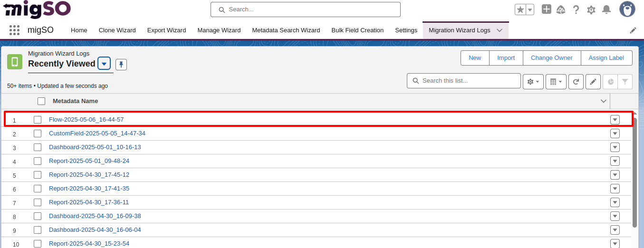The height and width of the screenshot is (248, 644).
Task: Switch to the Clone Wizard tab
Action: tap(117, 30)
